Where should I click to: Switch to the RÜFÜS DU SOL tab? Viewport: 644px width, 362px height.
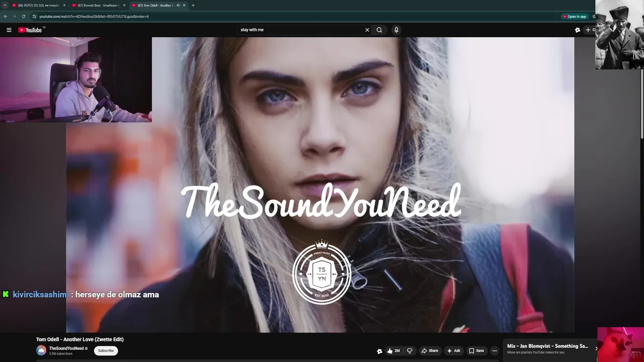tap(39, 5)
